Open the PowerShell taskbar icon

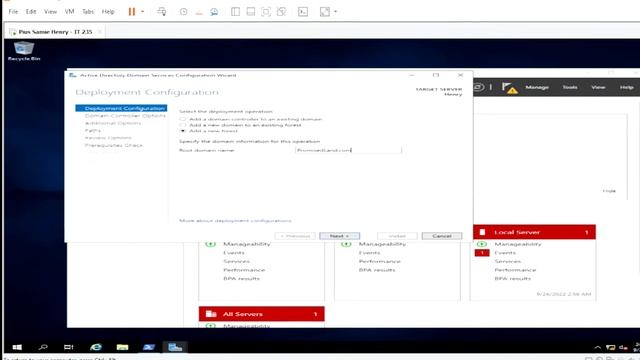pyautogui.click(x=149, y=347)
